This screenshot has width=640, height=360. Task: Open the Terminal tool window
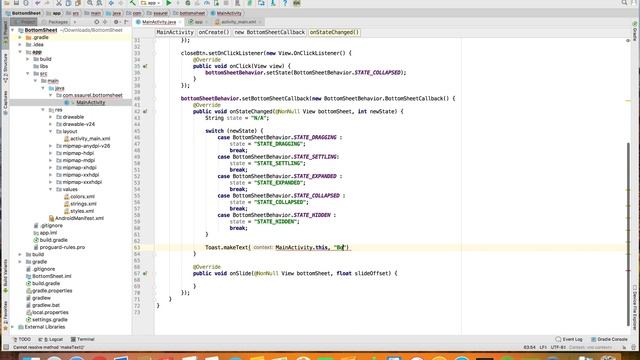click(83, 339)
